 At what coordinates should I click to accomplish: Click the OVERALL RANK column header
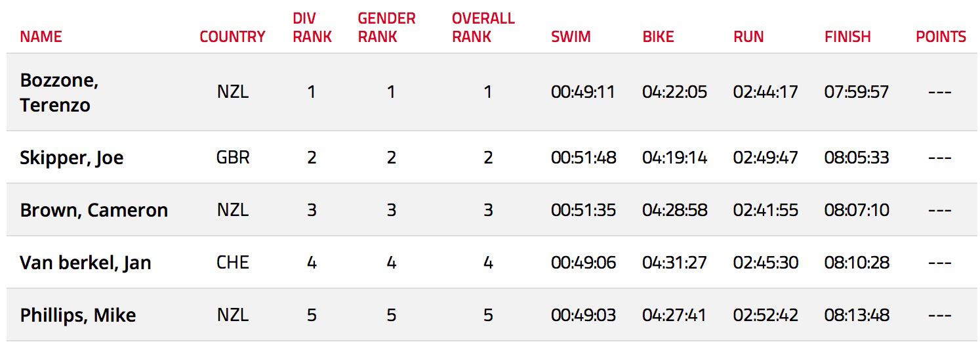(x=483, y=28)
